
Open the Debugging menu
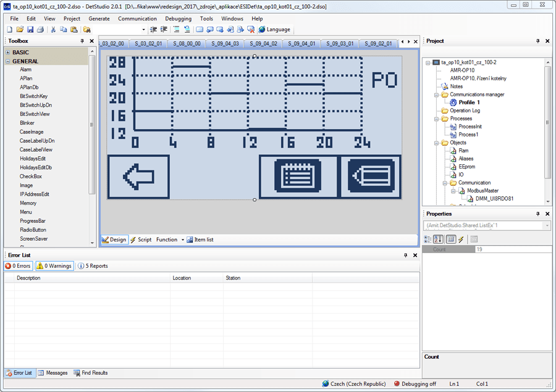coord(178,19)
